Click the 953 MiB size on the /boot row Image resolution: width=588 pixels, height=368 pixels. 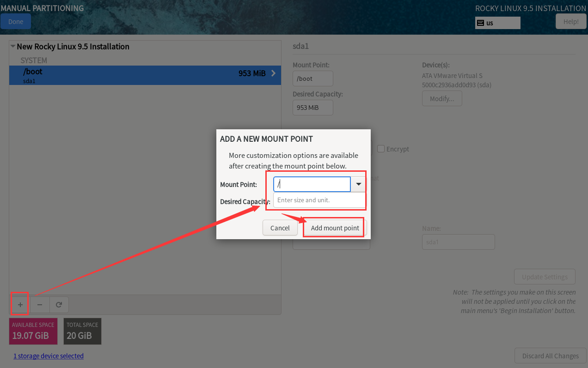coord(252,73)
